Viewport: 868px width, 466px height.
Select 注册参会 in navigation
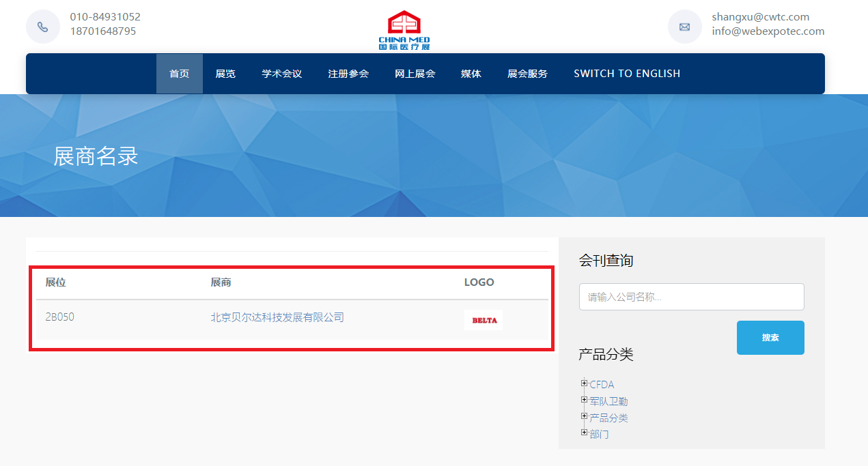tap(348, 74)
